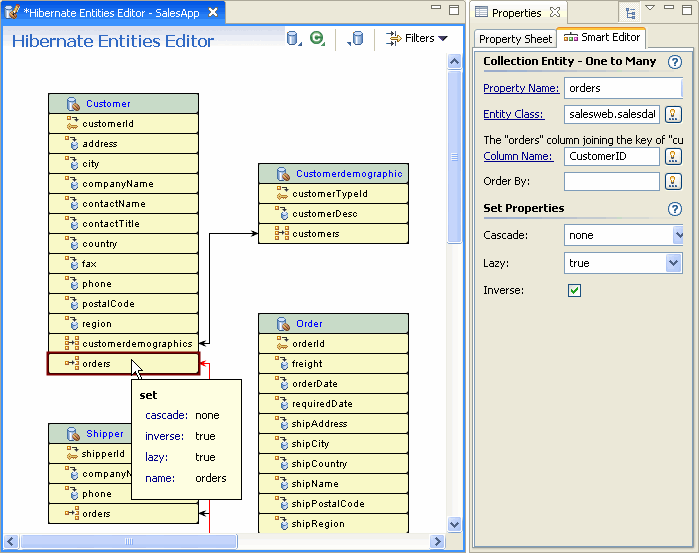Click the lightbulb assist button beside Column Name
This screenshot has height=553, width=699.
(673, 157)
